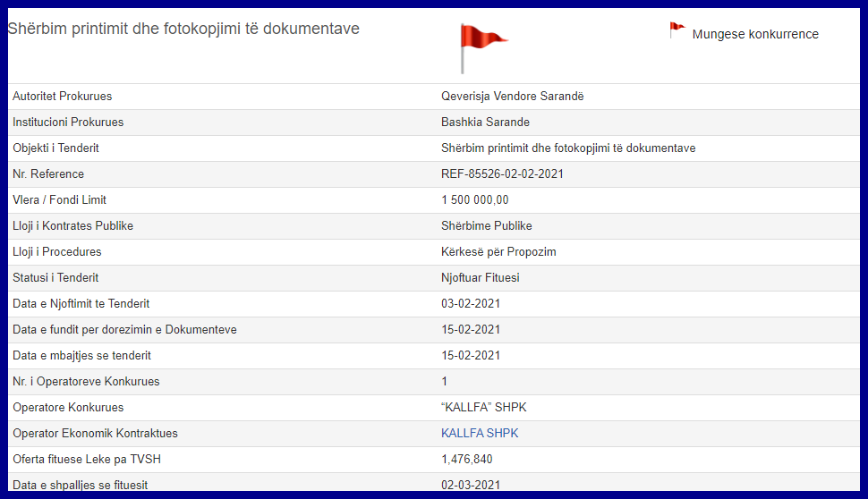
Task: Select reference number REF-85526-02-02-2021
Action: 502,174
